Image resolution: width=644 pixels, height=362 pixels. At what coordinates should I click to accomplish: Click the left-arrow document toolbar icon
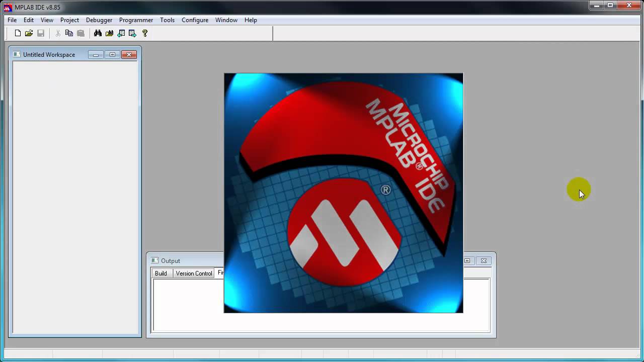(121, 33)
